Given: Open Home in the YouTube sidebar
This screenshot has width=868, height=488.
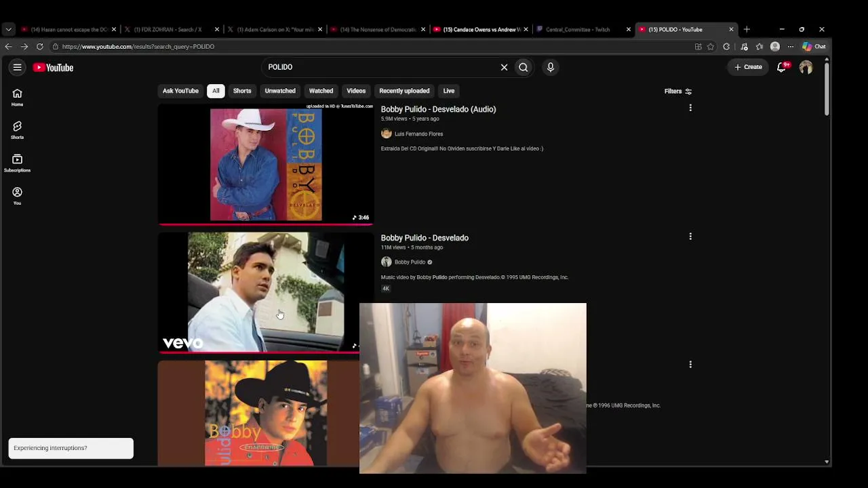Looking at the screenshot, I should [17, 98].
